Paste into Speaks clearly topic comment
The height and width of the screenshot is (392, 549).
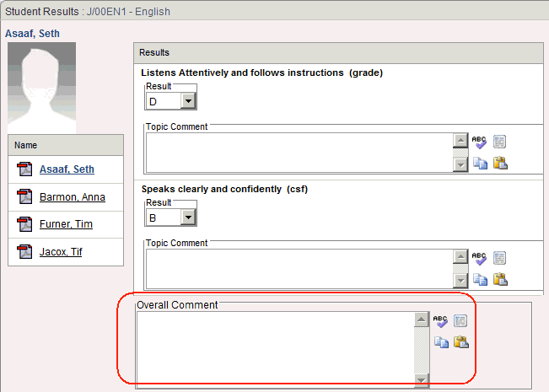tap(500, 279)
